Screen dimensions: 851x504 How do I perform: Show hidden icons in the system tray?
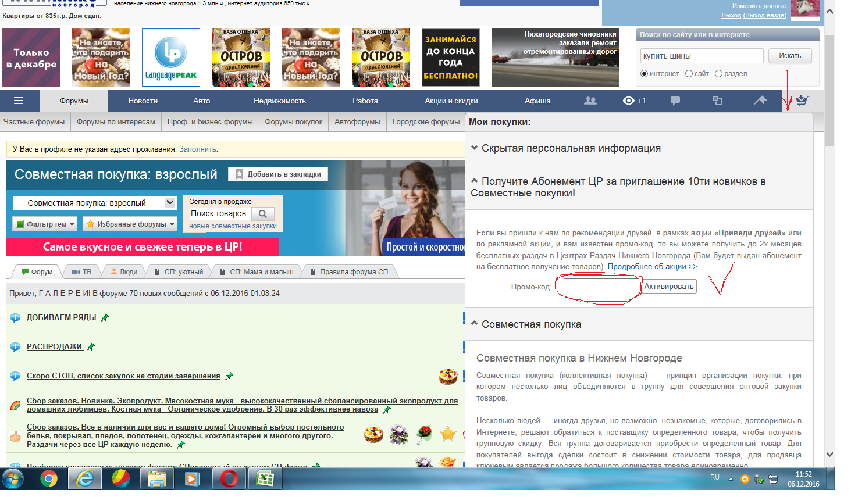click(731, 480)
